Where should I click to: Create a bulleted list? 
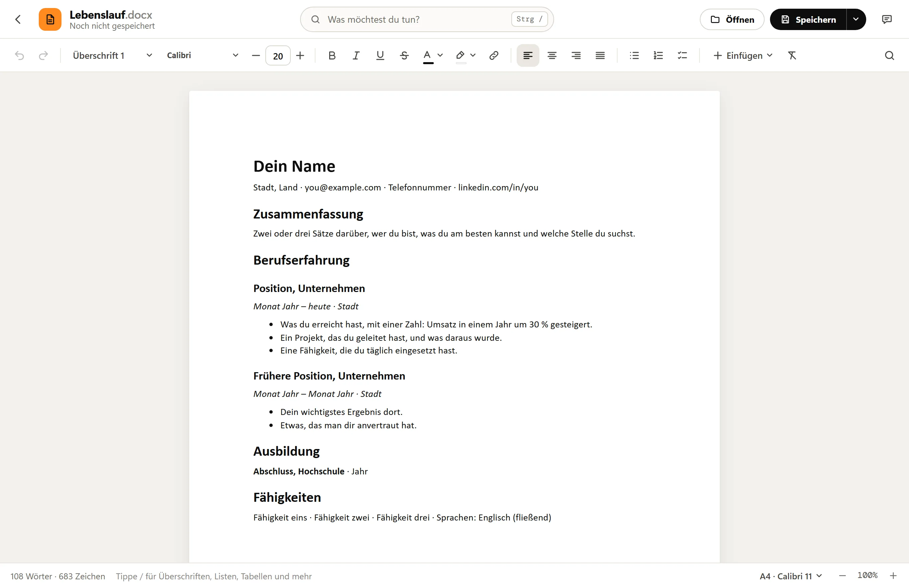[x=634, y=55]
